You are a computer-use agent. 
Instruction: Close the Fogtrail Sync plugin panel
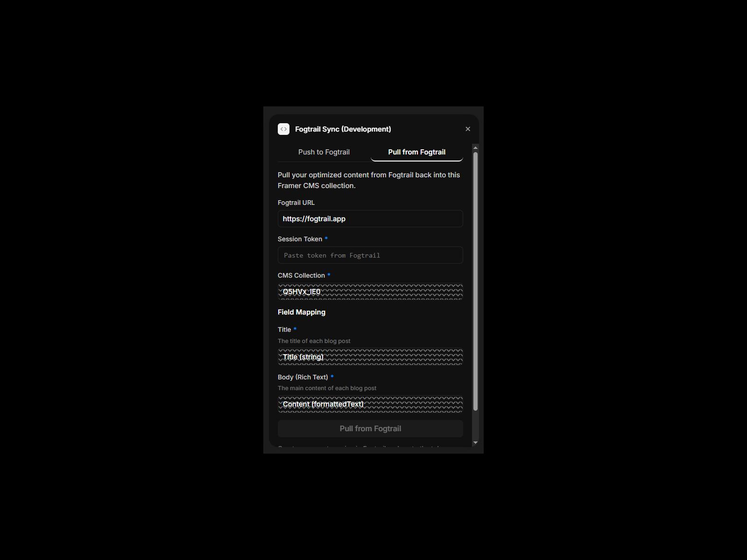pyautogui.click(x=467, y=129)
